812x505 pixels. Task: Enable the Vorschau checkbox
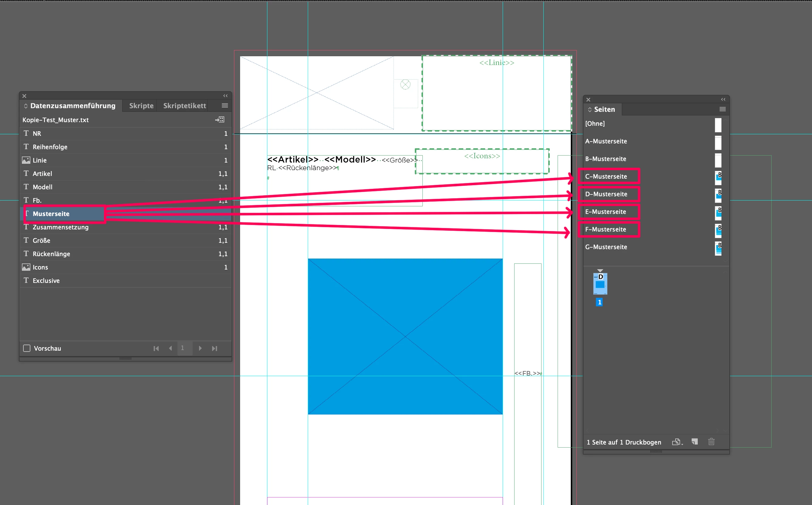coord(27,348)
